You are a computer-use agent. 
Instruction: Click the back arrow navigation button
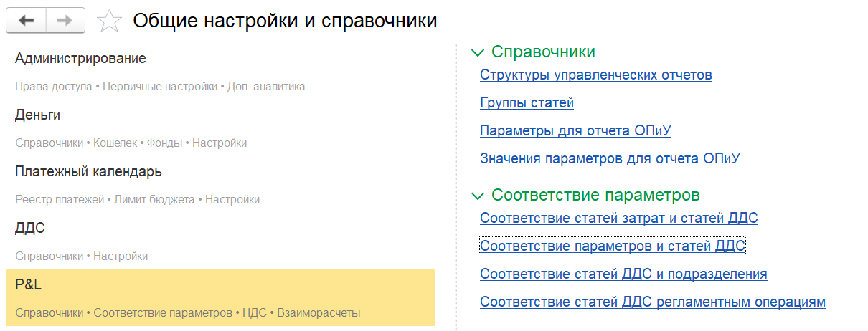27,21
